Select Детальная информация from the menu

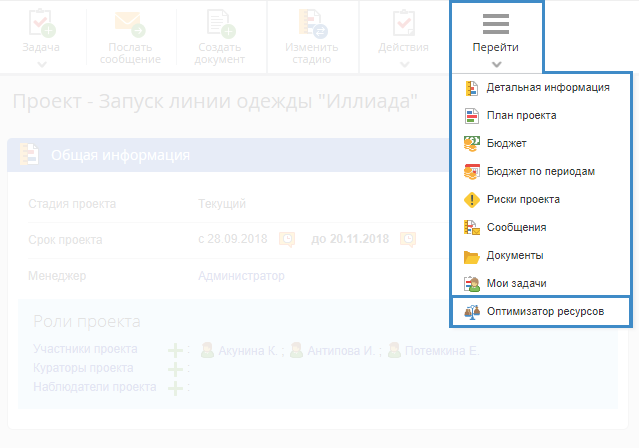click(x=547, y=88)
